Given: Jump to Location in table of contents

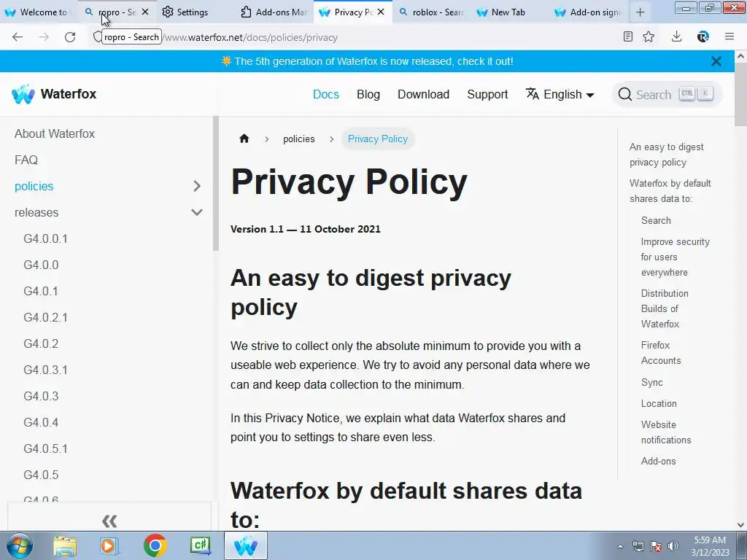Looking at the screenshot, I should click(x=659, y=403).
